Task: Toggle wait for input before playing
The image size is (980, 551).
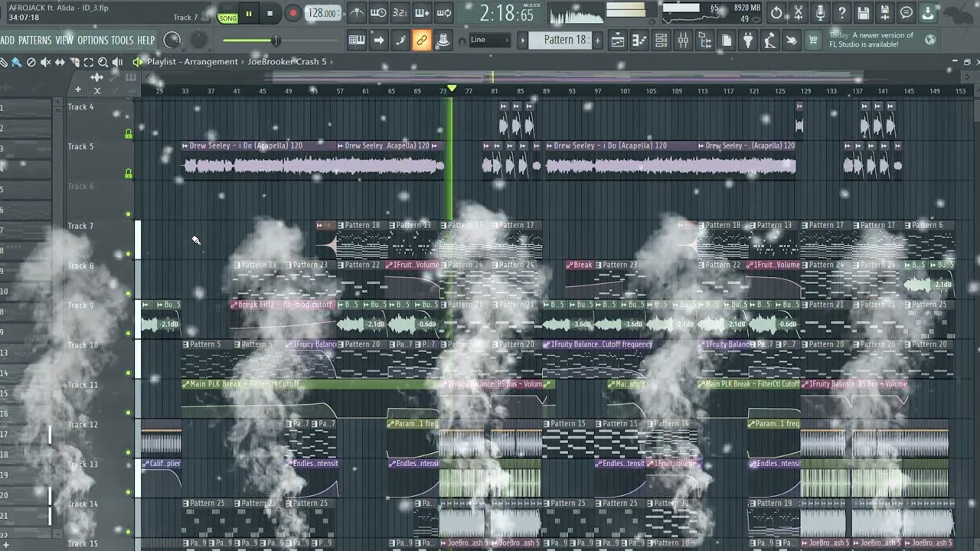Action: click(378, 13)
